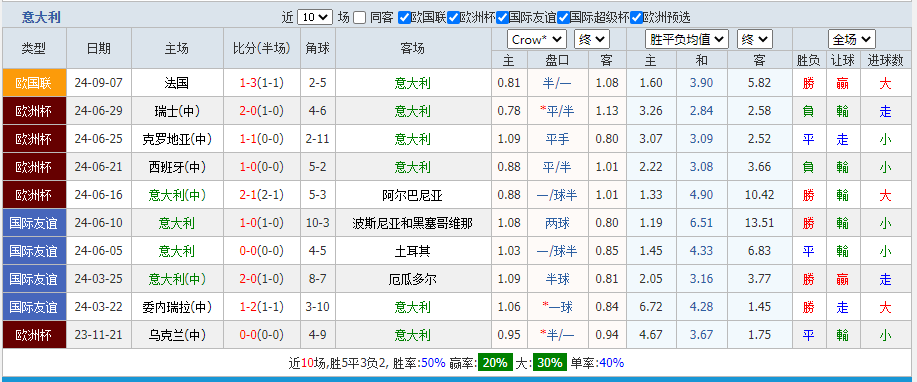Click away team 阿尔巴尼亚
917x382 pixels.
(x=412, y=195)
